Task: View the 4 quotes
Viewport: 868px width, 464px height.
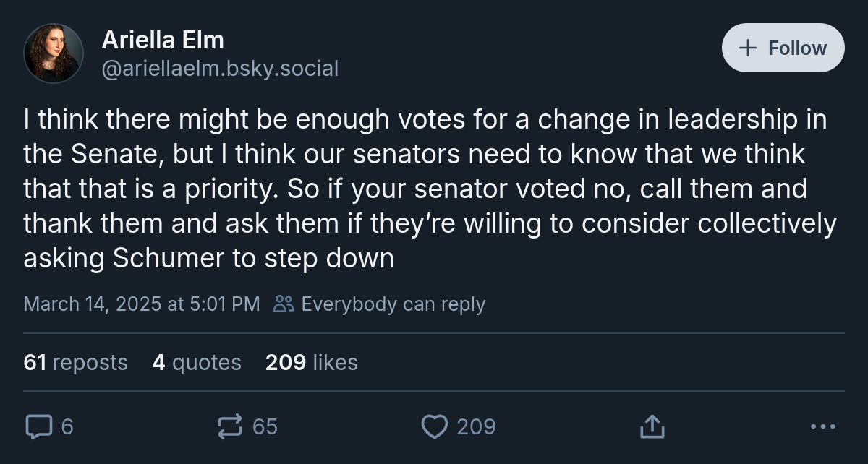Action: pyautogui.click(x=197, y=362)
